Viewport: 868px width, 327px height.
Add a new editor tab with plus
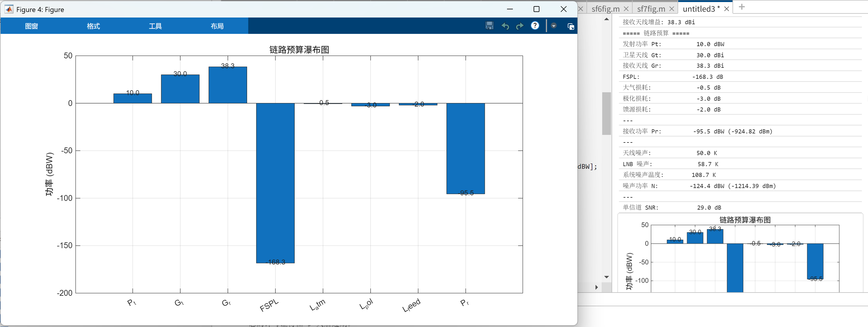point(742,7)
